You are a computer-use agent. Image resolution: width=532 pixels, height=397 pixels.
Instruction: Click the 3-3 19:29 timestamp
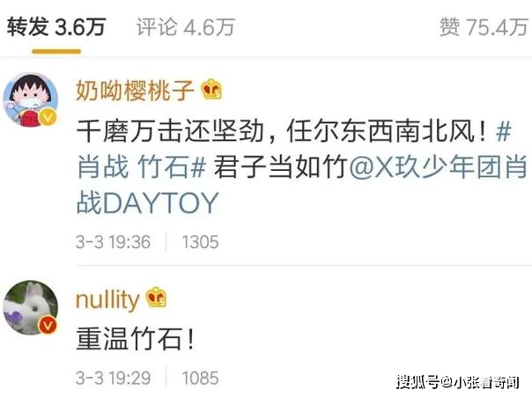pos(113,378)
